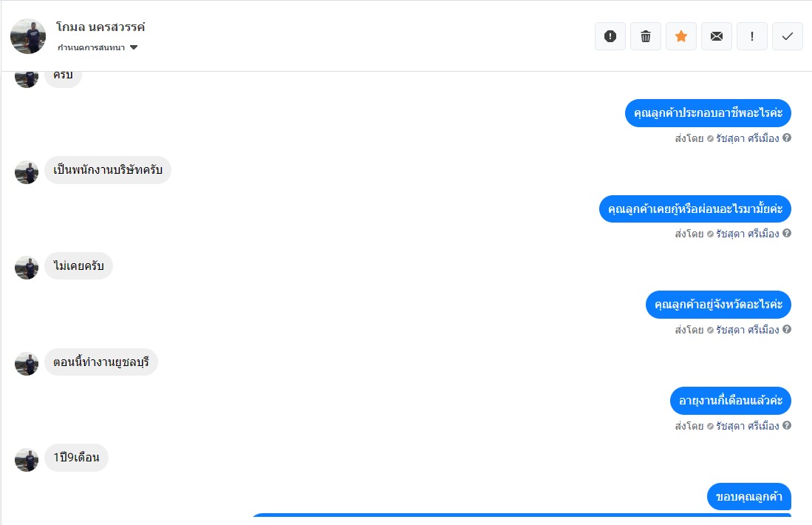Image resolution: width=812 pixels, height=525 pixels.
Task: Mark conversation unread with envelope icon
Action: (717, 36)
